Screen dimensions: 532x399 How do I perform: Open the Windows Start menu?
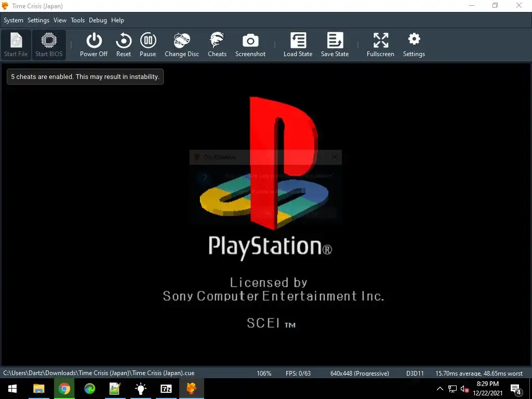12,389
